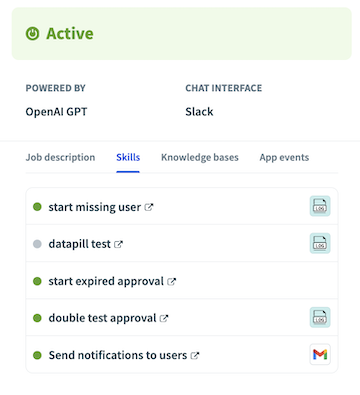The width and height of the screenshot is (360, 395).
Task: Open the App events tab
Action: tap(284, 157)
